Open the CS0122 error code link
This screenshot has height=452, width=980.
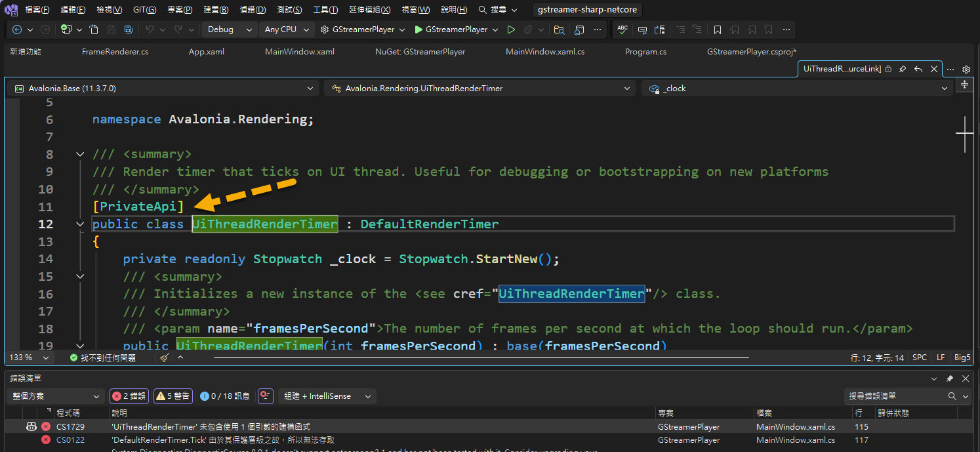(70, 440)
